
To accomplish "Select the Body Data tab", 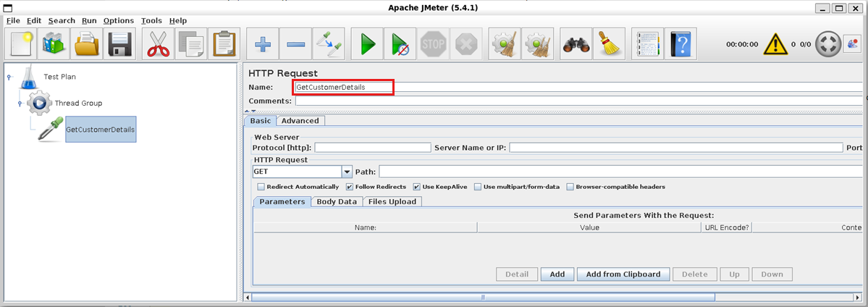I will pos(337,202).
